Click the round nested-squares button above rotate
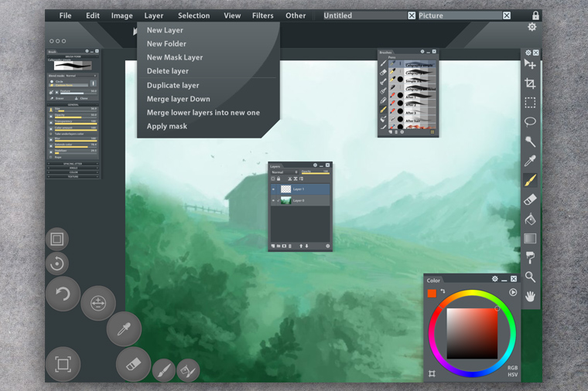588x391 pixels. (x=57, y=239)
